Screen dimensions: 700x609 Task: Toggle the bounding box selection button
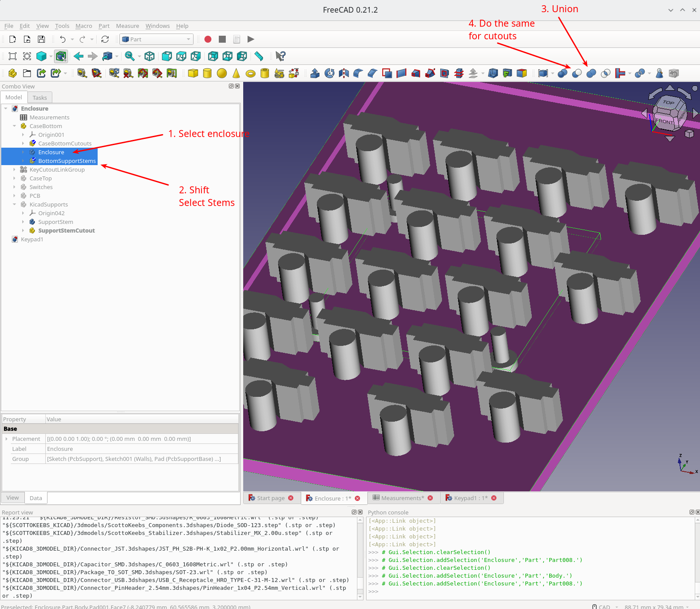pos(61,56)
